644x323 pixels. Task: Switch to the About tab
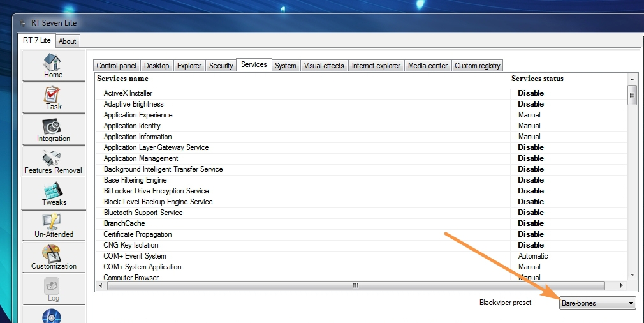tap(67, 41)
